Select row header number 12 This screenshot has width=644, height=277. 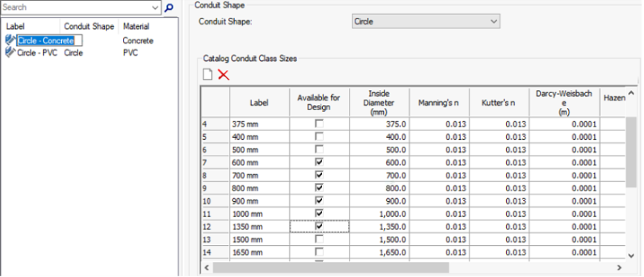(x=215, y=226)
